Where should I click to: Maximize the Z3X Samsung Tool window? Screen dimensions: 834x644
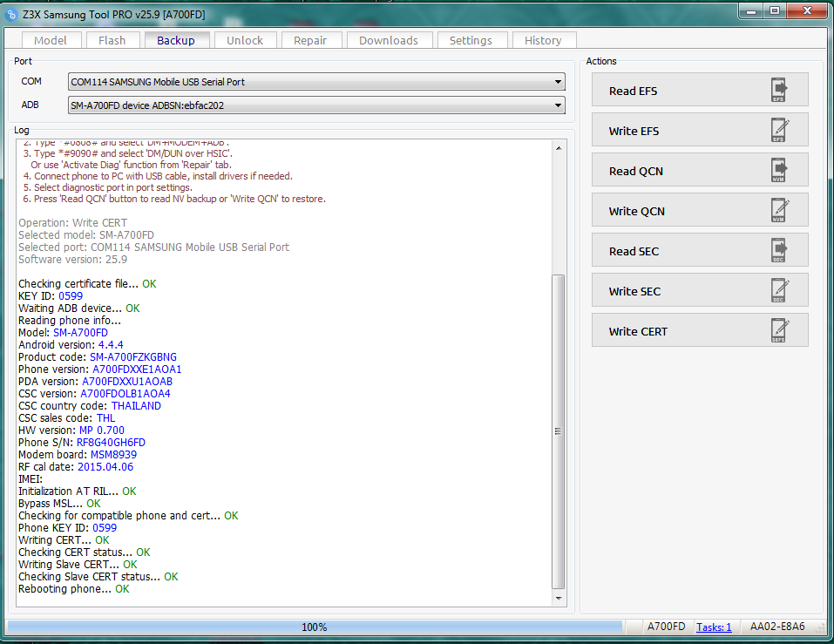click(x=775, y=11)
